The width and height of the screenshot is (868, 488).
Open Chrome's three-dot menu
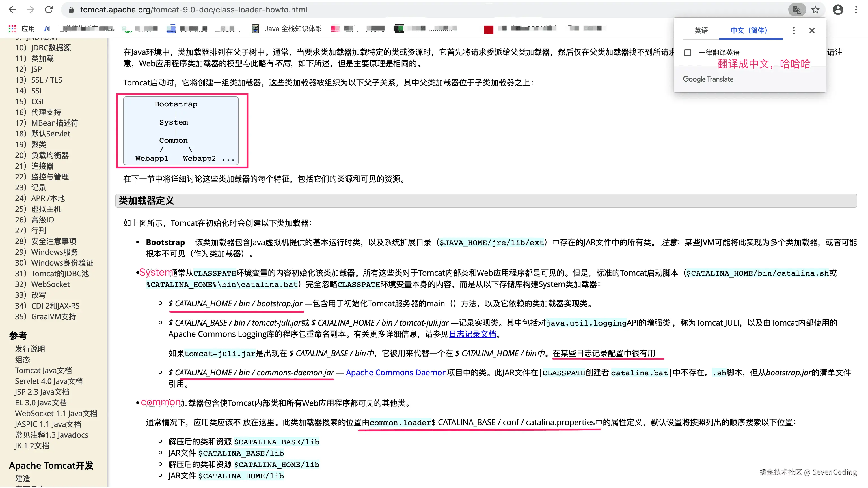pyautogui.click(x=856, y=9)
